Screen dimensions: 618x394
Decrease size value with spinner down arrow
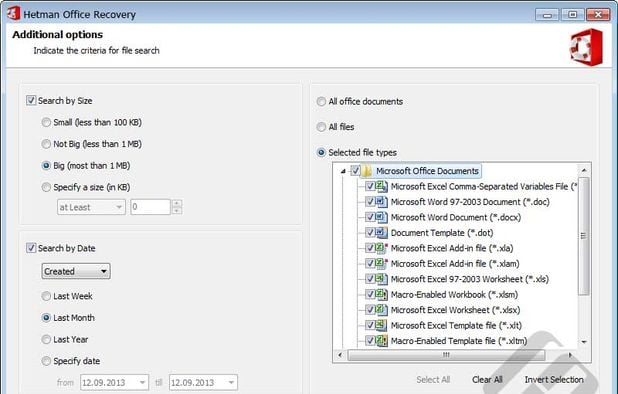[x=177, y=211]
